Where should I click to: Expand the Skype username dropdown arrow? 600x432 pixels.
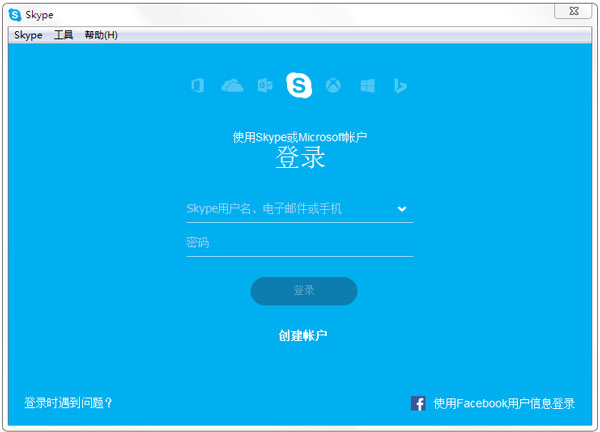[402, 209]
